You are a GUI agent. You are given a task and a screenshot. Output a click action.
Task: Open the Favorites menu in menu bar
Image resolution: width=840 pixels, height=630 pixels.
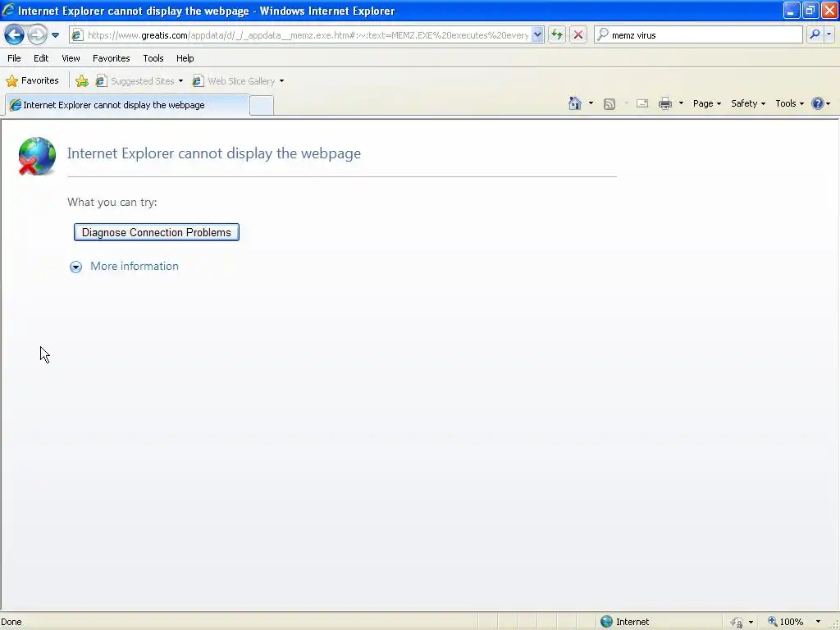point(111,58)
